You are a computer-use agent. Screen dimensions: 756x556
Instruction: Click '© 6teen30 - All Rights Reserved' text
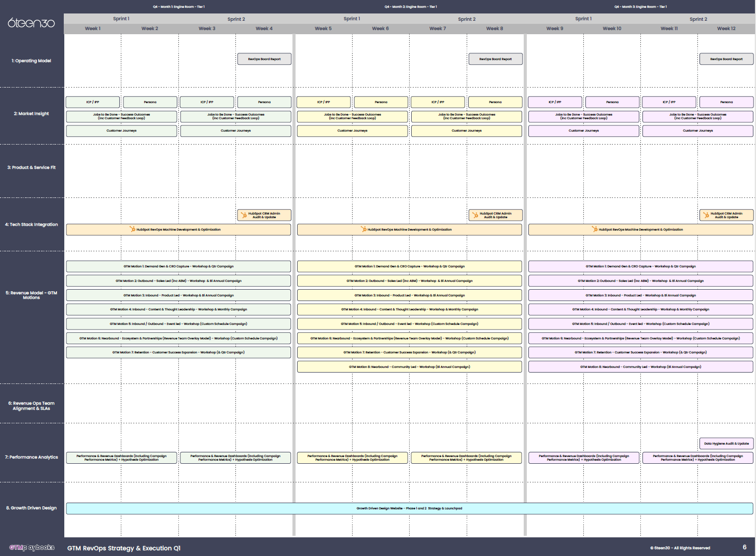[x=680, y=548]
